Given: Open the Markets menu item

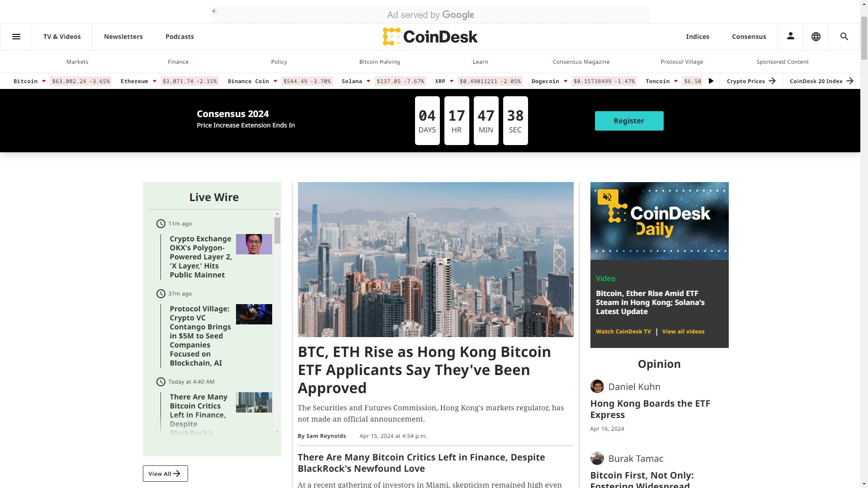Looking at the screenshot, I should pyautogui.click(x=77, y=62).
